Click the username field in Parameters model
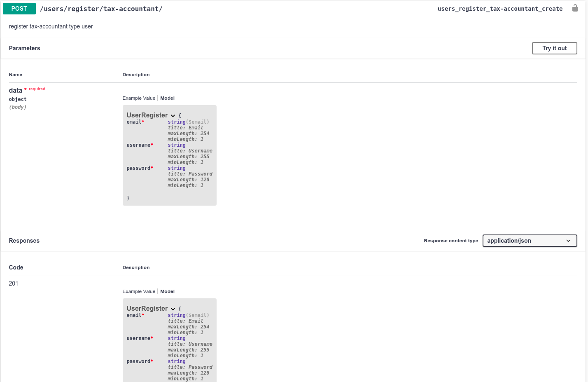Screen dimensions: 588x382 pos(140,145)
